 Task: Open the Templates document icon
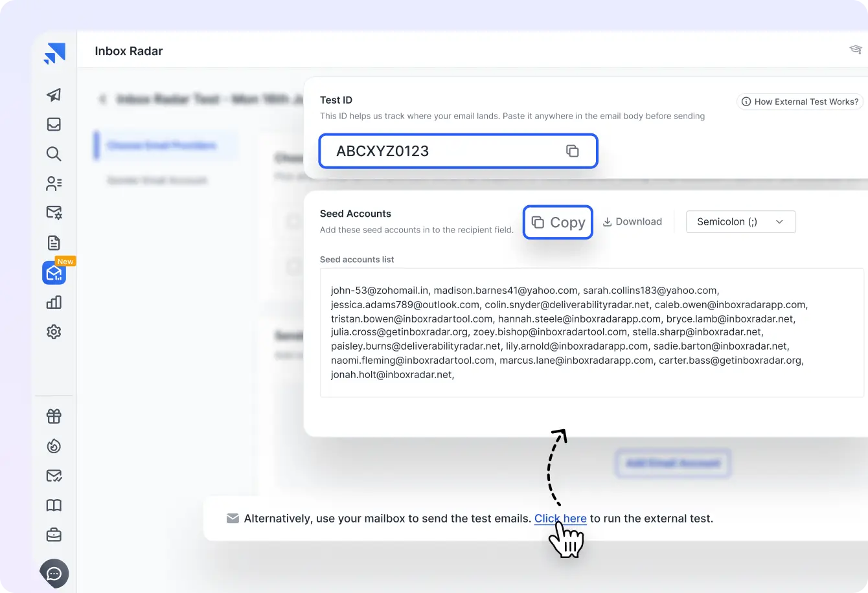pyautogui.click(x=54, y=242)
